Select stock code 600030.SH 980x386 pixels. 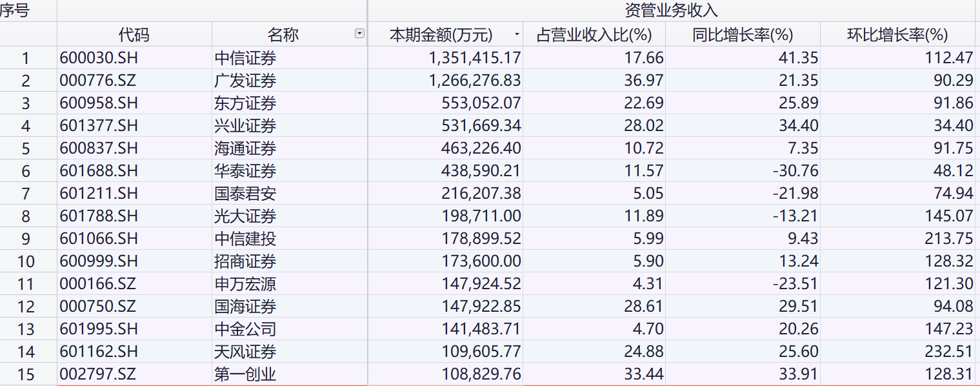tap(134, 58)
